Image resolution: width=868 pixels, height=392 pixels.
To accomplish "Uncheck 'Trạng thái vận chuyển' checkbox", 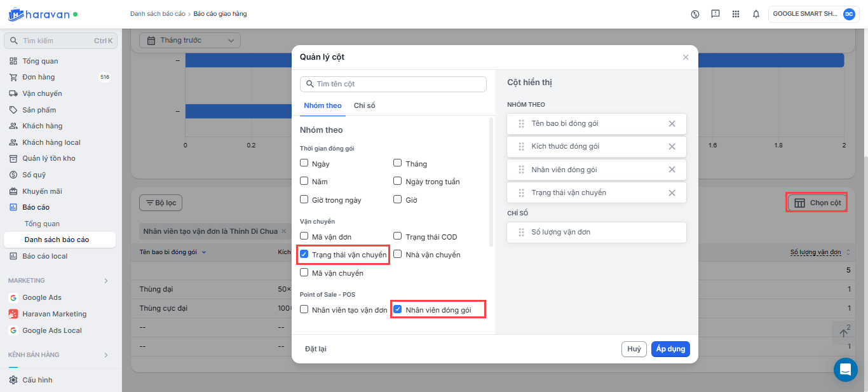I will click(x=304, y=255).
